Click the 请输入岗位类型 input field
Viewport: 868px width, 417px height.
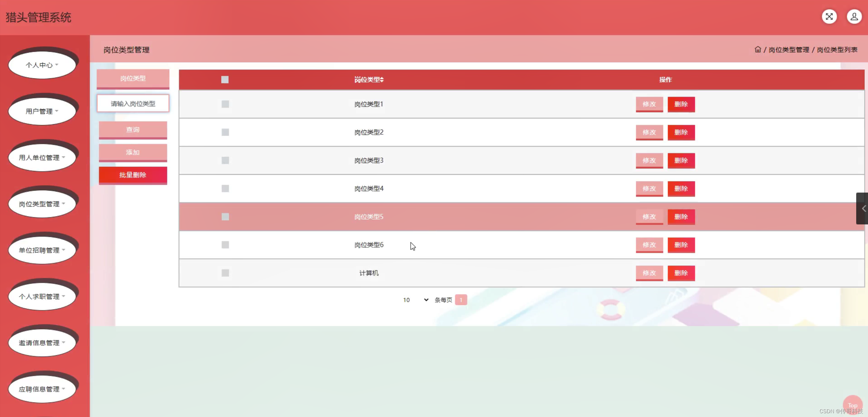(133, 104)
